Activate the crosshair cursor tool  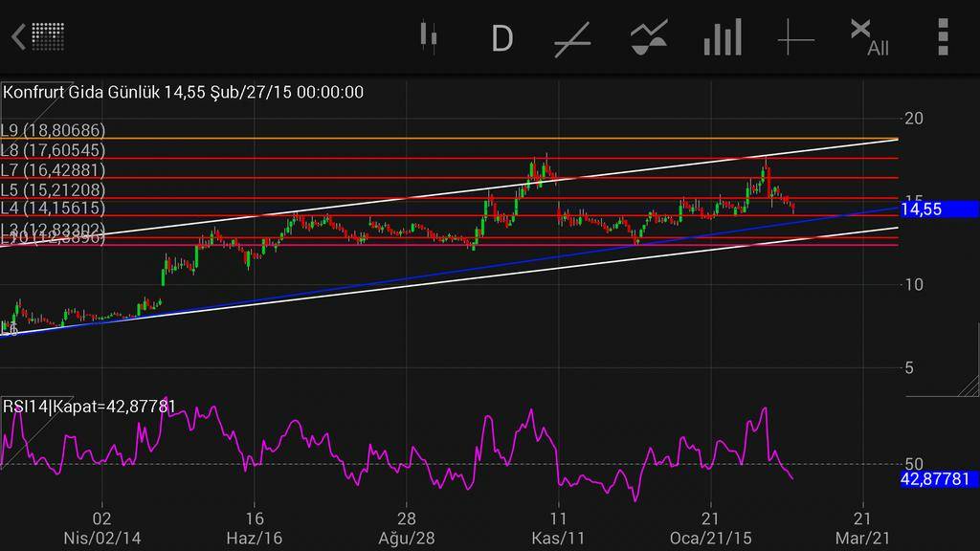click(x=795, y=39)
